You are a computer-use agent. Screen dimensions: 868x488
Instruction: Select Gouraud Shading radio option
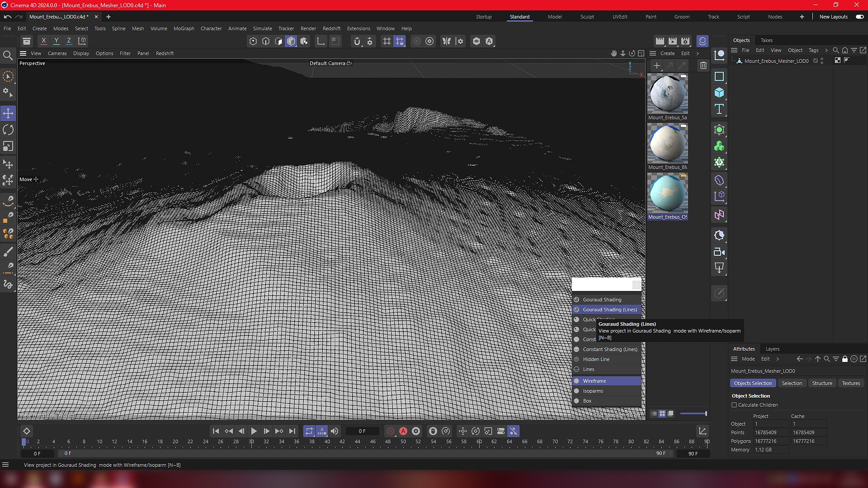coord(607,300)
